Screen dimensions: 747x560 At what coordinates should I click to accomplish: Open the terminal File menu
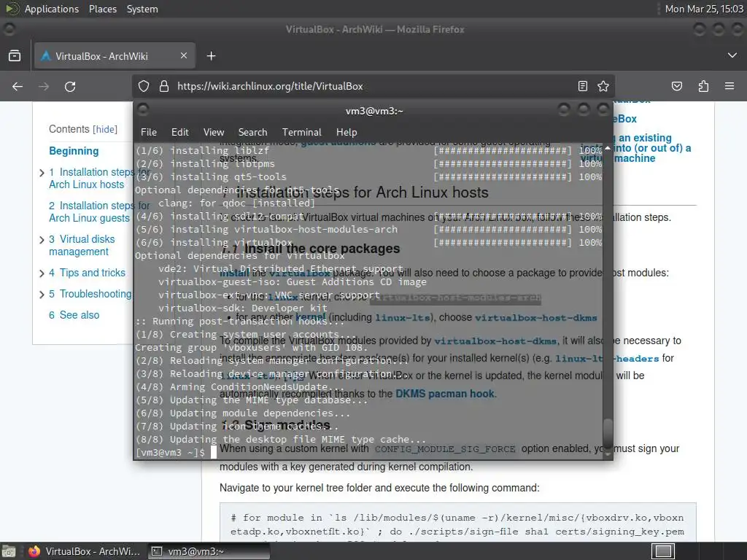point(149,132)
